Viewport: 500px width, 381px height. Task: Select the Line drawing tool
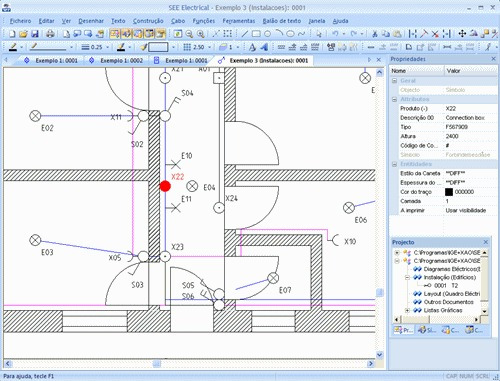click(x=245, y=34)
